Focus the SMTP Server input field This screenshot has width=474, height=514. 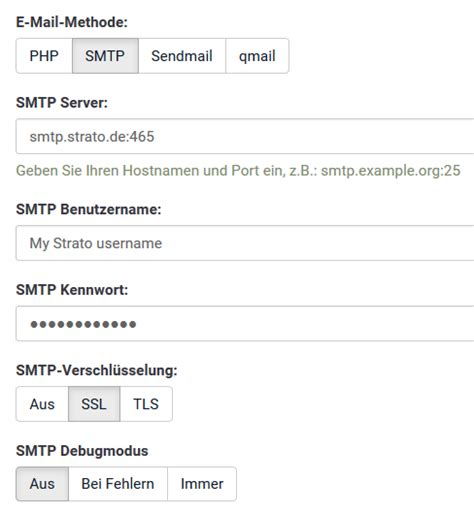[245, 136]
